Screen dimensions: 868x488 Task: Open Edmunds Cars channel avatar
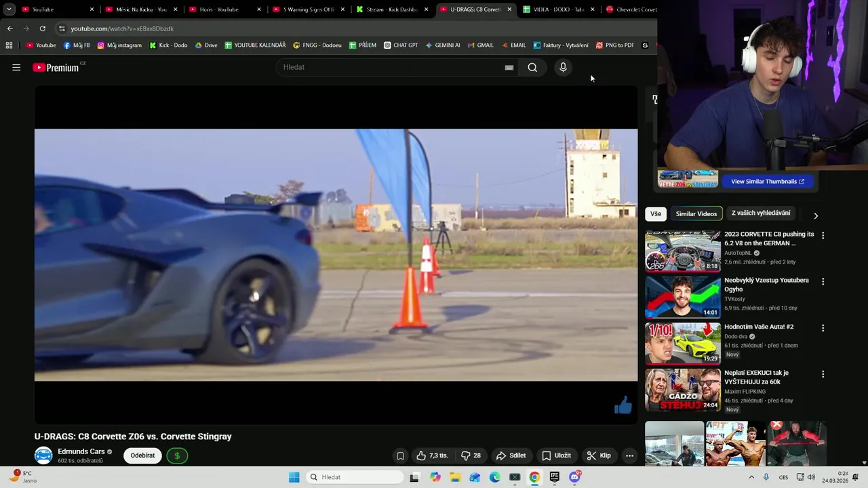click(x=43, y=455)
